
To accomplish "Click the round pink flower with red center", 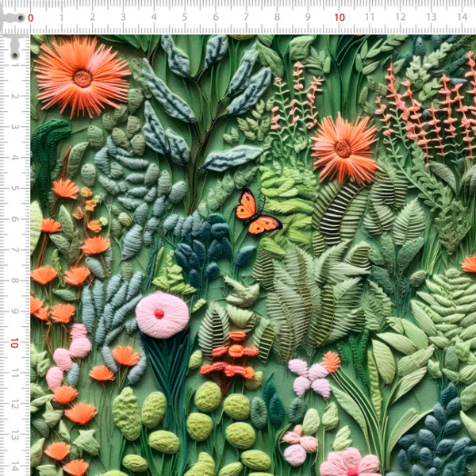I will coord(162,315).
